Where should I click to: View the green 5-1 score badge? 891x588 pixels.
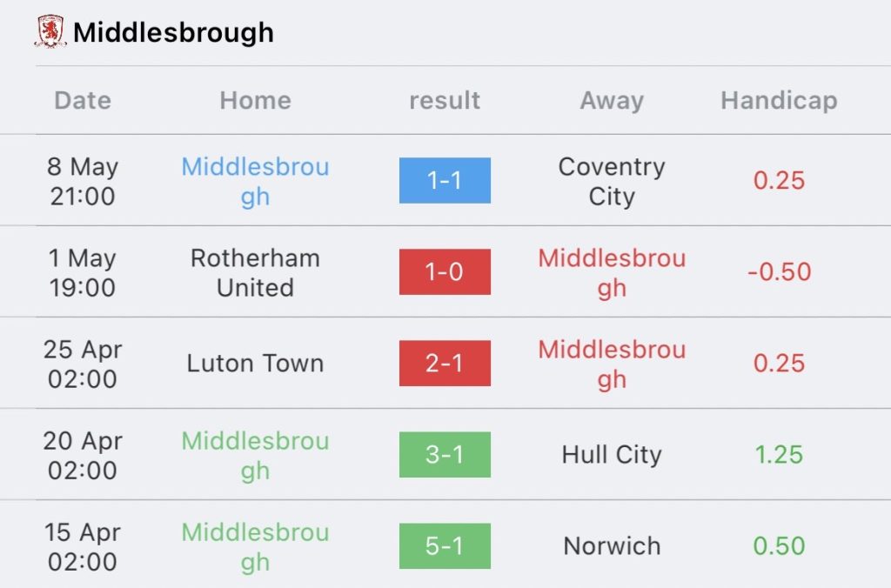(445, 546)
